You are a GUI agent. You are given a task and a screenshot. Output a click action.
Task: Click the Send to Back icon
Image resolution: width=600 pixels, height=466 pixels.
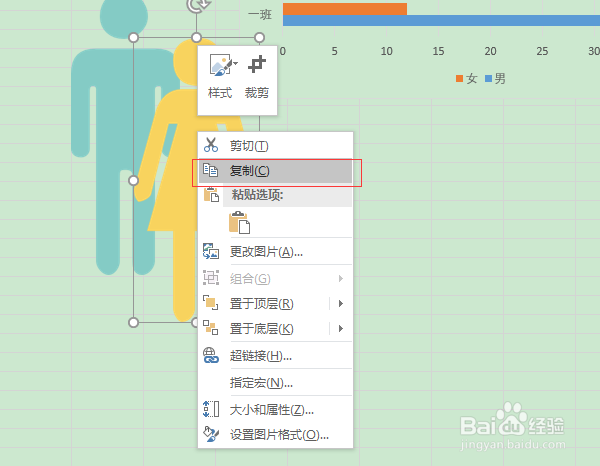[210, 328]
